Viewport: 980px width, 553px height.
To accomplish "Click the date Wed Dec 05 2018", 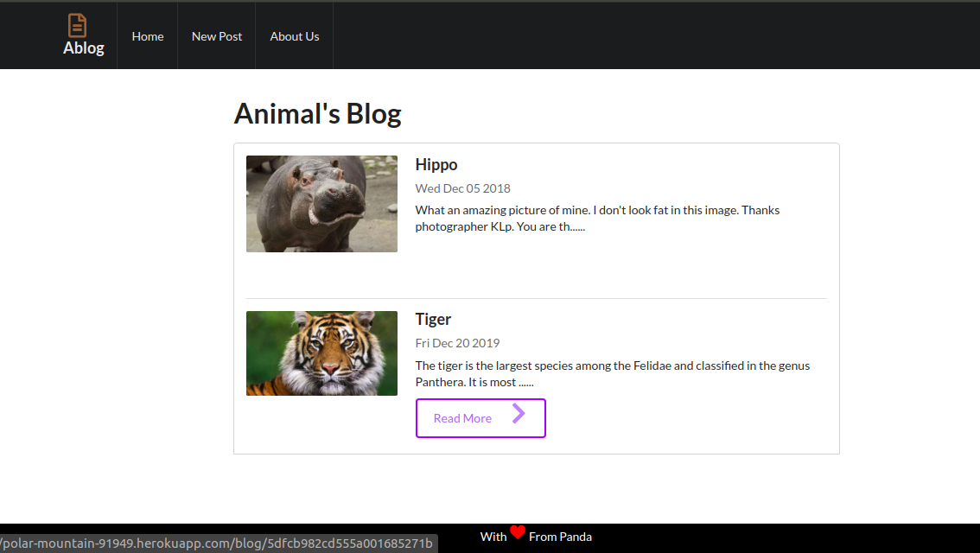I will (x=463, y=188).
